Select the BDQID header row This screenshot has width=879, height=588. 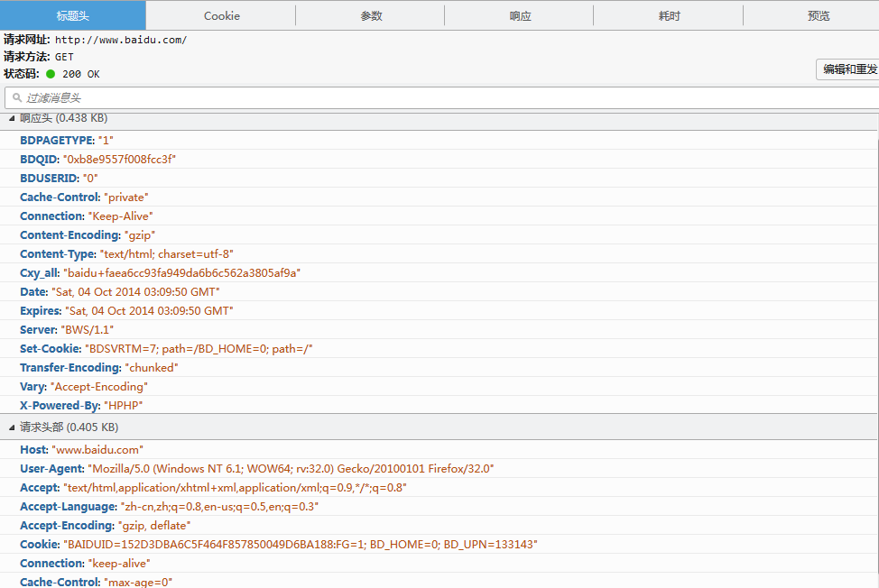[439, 159]
